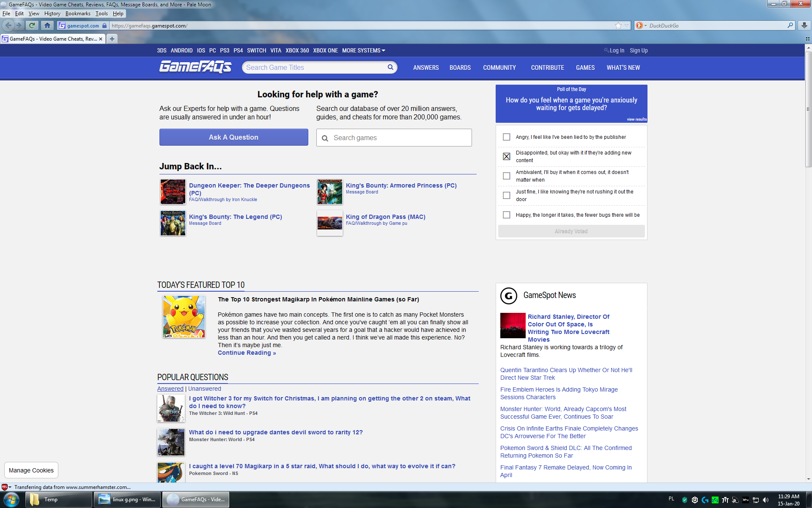This screenshot has height=508, width=812.
Task: Open the downloads arrow icon in toolbar
Action: coord(804,25)
